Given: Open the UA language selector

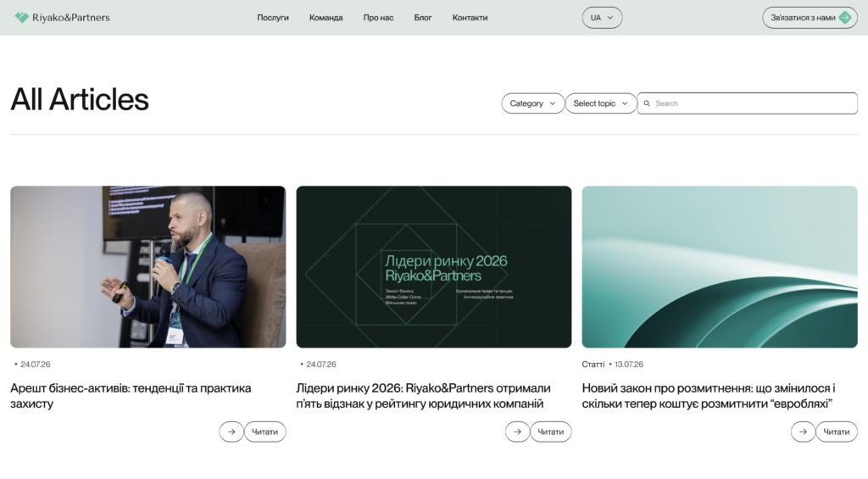Looking at the screenshot, I should coord(602,18).
